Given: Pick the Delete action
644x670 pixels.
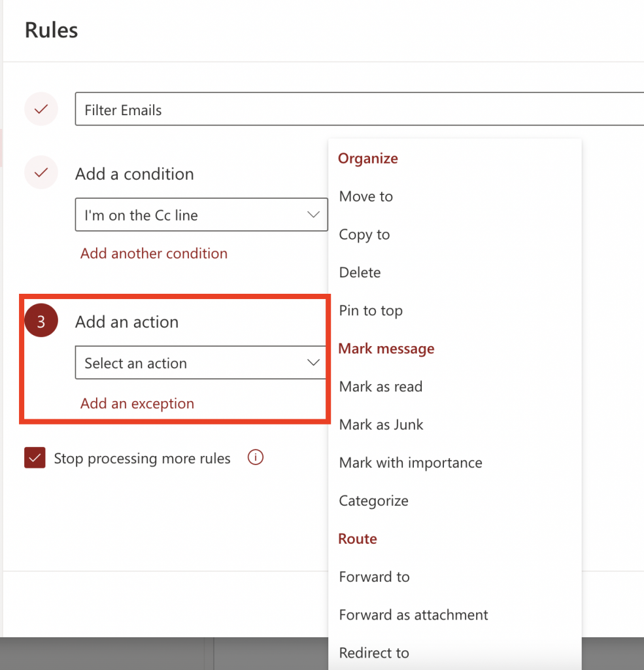Looking at the screenshot, I should tap(360, 272).
